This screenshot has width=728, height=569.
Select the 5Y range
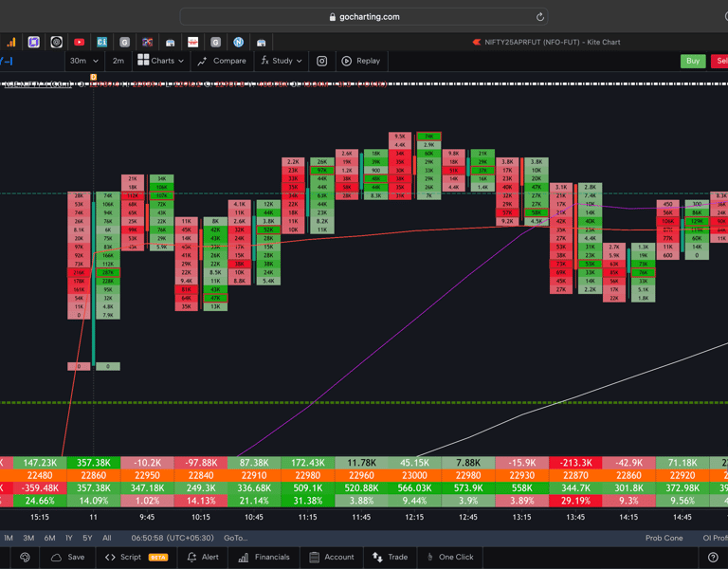tap(87, 539)
